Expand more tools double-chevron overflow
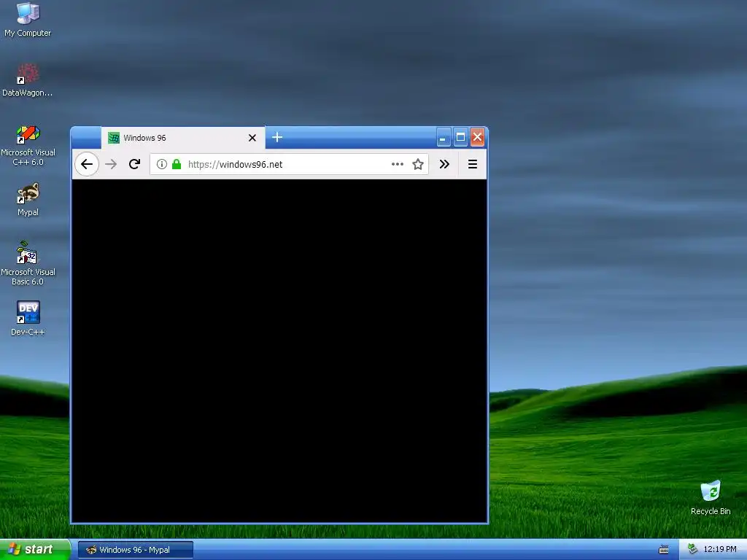This screenshot has width=747, height=560. click(444, 164)
